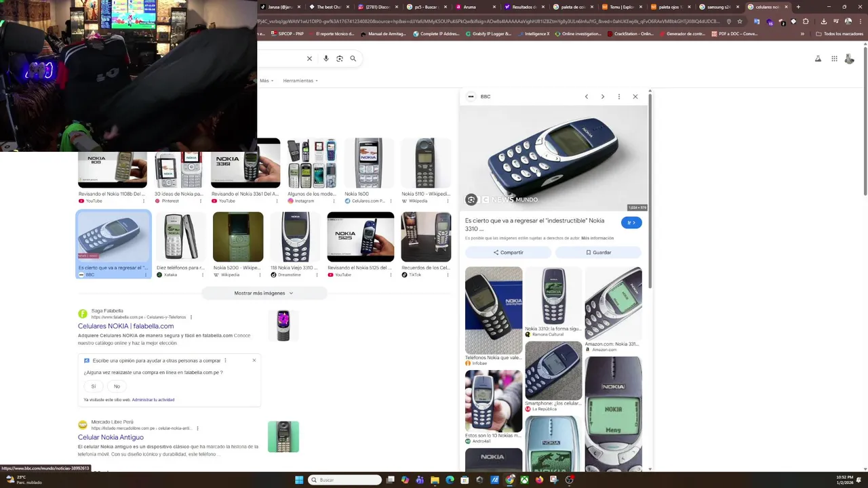Open Windows Start menu

(299, 480)
